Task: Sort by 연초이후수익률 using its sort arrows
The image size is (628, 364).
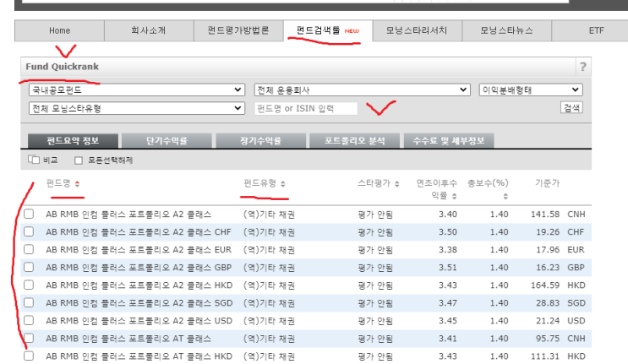Action: [x=454, y=196]
